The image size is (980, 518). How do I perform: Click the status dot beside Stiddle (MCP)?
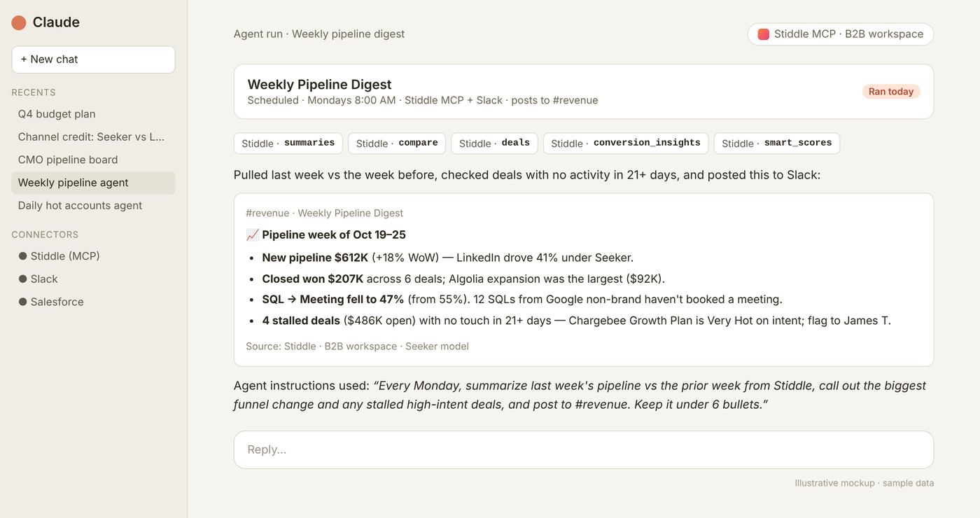tap(22, 256)
